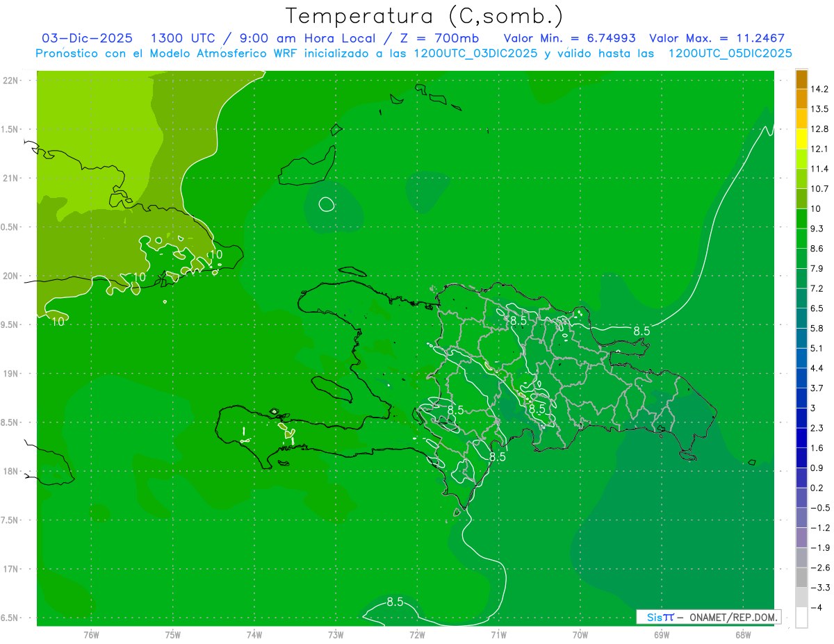Image resolution: width=834 pixels, height=644 pixels.
Task: Click the 71W longitude axis label
Action: 498,634
